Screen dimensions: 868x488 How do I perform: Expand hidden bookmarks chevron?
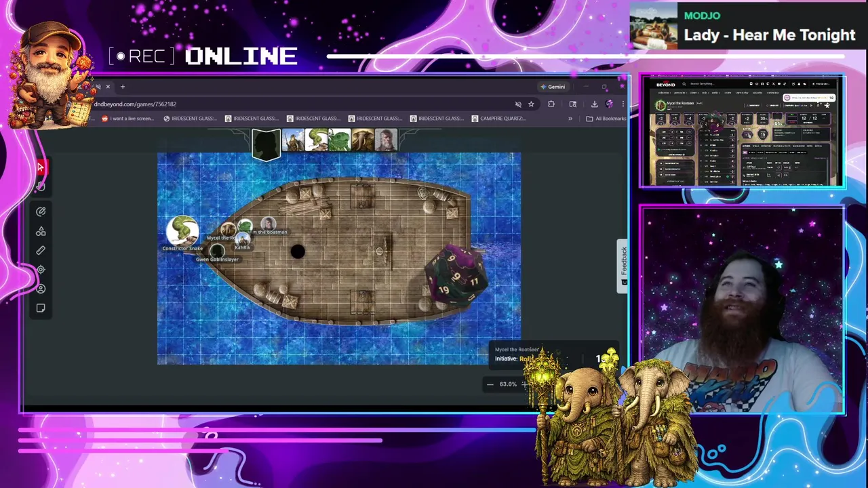570,119
